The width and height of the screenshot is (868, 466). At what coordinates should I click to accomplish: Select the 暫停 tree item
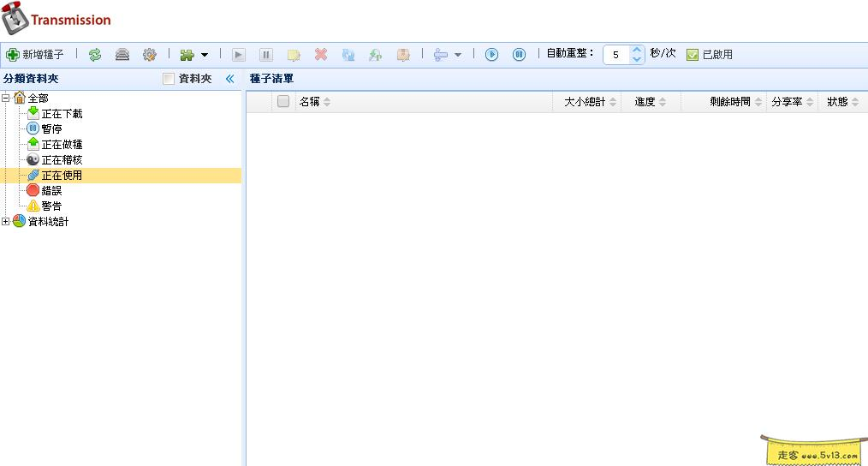pyautogui.click(x=51, y=128)
